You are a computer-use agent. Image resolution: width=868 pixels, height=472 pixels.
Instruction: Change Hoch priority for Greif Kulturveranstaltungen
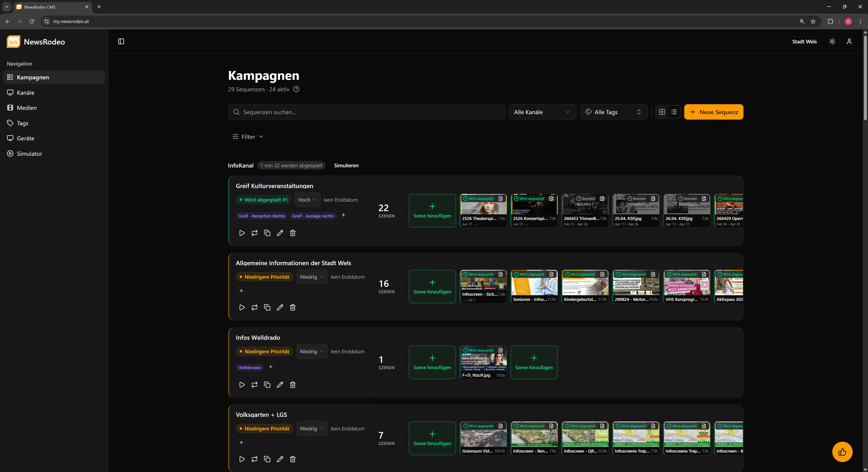pyautogui.click(x=307, y=200)
